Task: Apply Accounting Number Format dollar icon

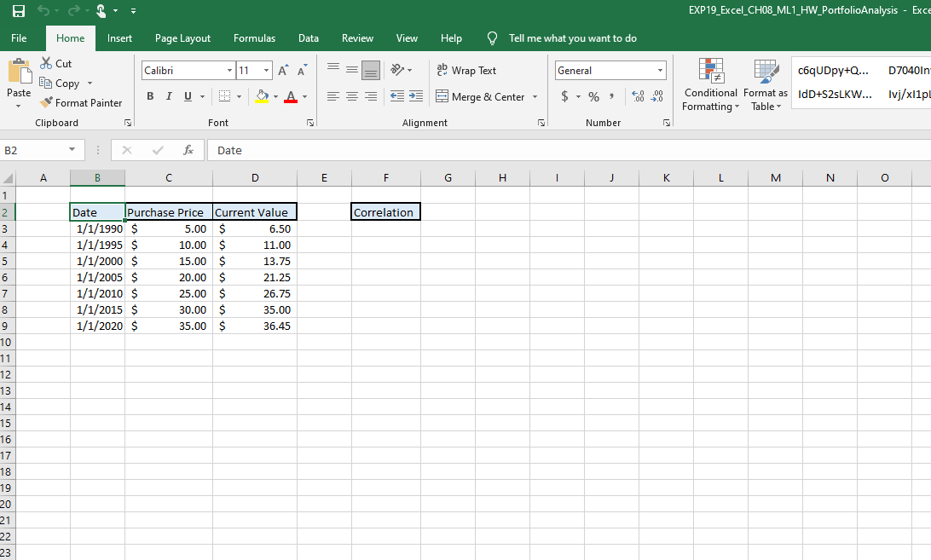Action: pyautogui.click(x=564, y=96)
